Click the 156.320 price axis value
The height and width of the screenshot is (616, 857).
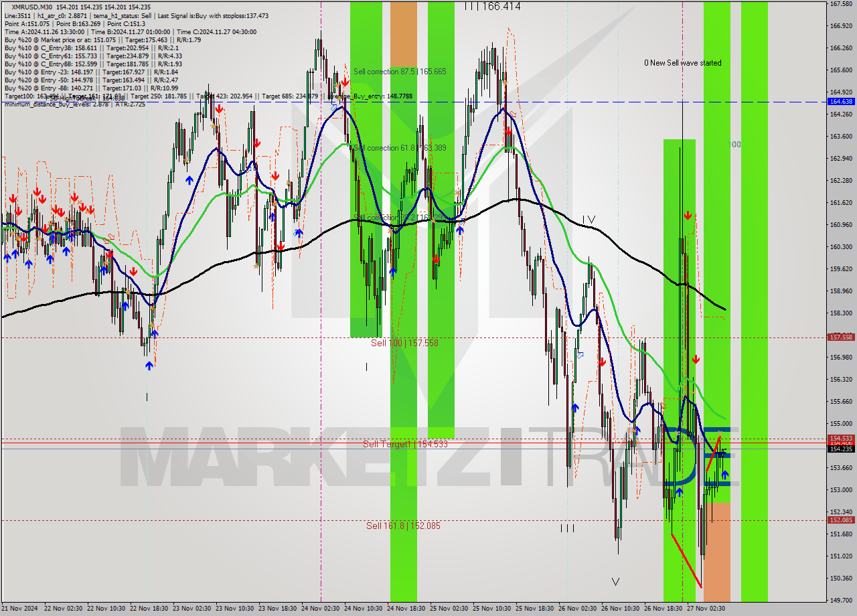[x=840, y=380]
